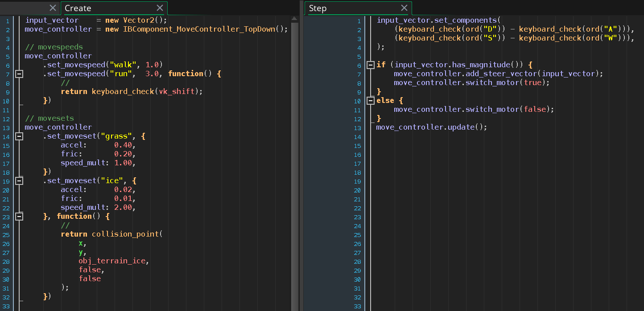This screenshot has width=644, height=311.
Task: Collapse the if has_magnitude block
Action: [371, 65]
